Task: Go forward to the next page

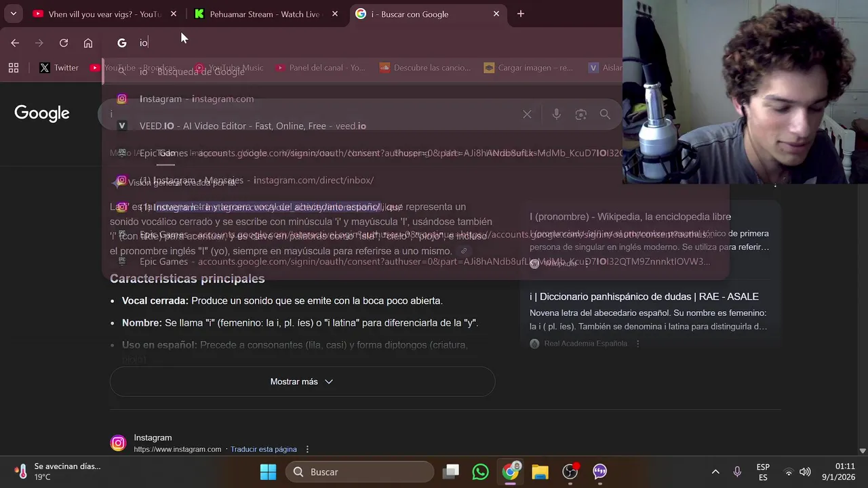Action: (39, 43)
